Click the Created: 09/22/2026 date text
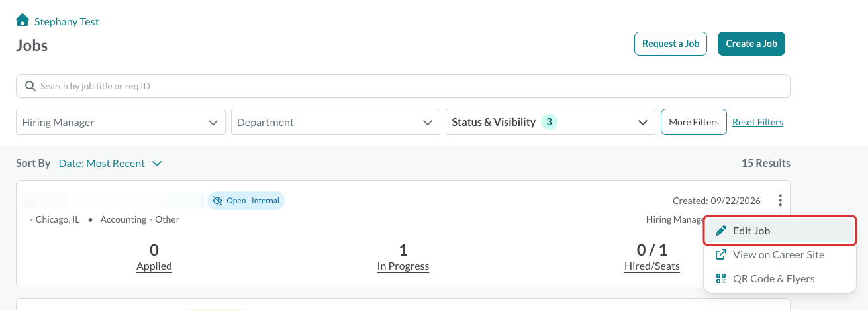 (x=716, y=201)
